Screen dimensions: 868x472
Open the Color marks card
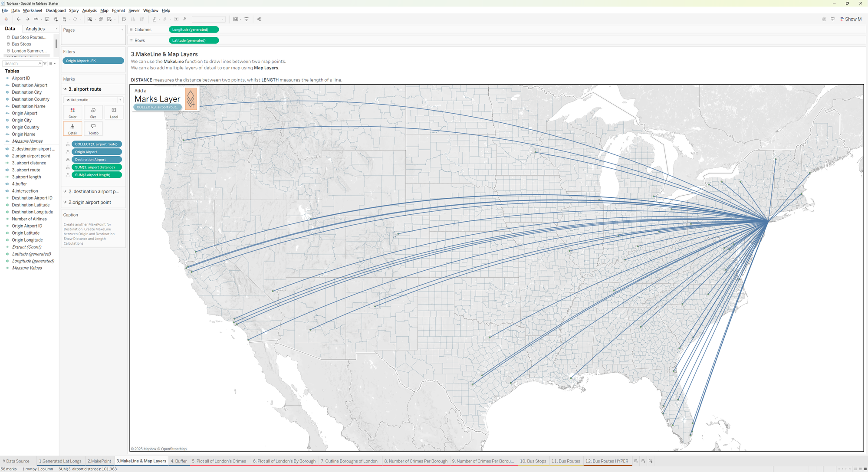pos(72,112)
